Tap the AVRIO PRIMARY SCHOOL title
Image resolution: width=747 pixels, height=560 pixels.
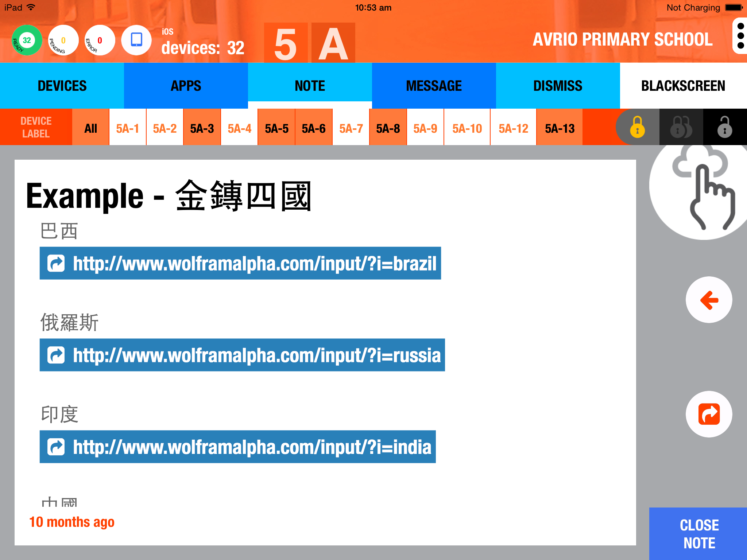pyautogui.click(x=623, y=39)
